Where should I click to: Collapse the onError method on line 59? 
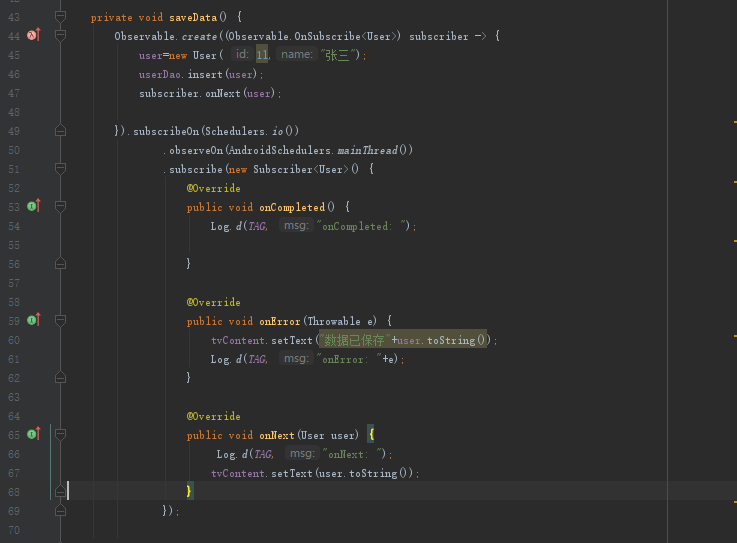pyautogui.click(x=60, y=321)
